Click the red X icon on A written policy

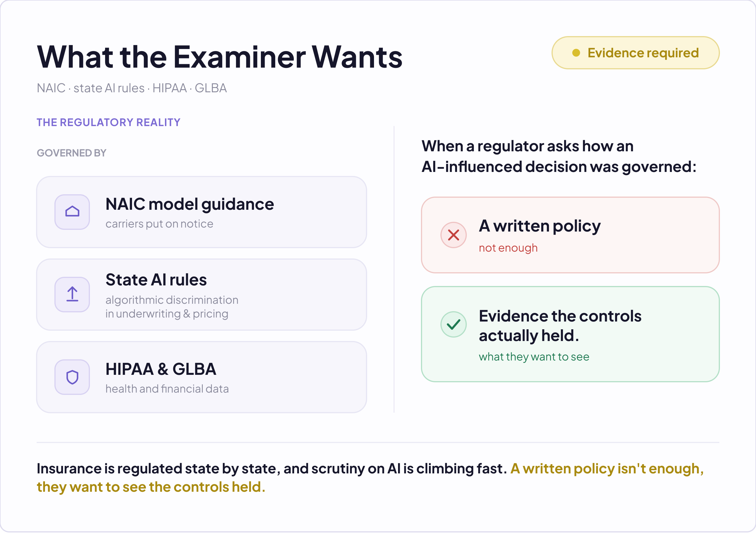(453, 235)
